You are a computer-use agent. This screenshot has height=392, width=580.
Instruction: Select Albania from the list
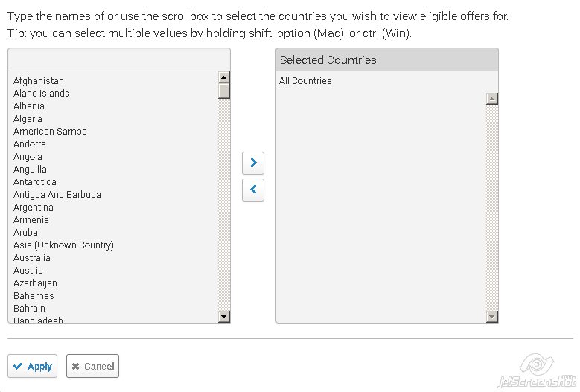(x=29, y=106)
